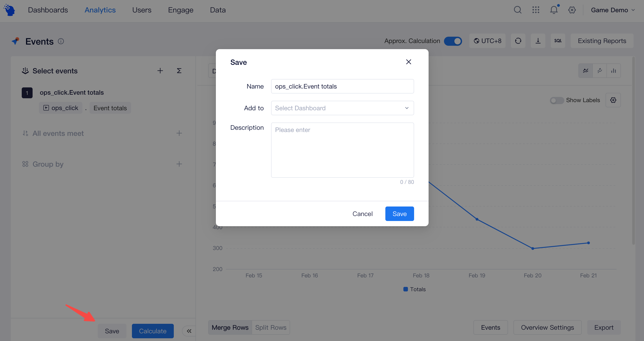644x341 pixels.
Task: Open the global search icon
Action: [518, 10]
